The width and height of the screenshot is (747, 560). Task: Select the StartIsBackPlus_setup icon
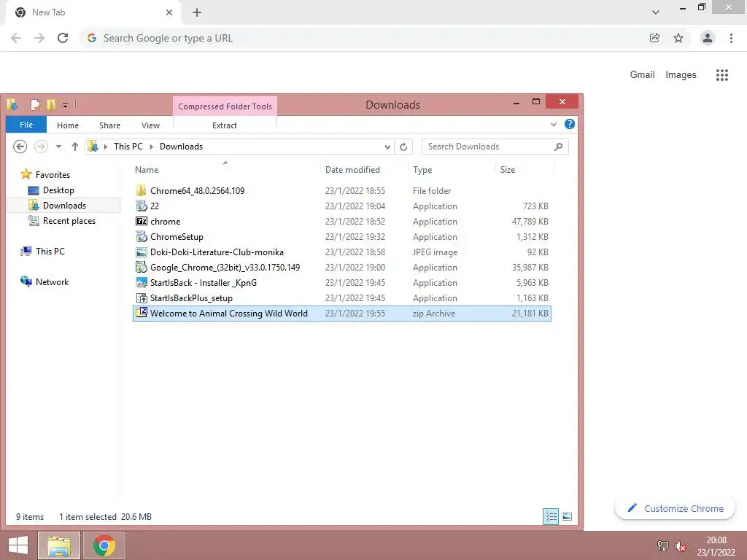(x=141, y=297)
